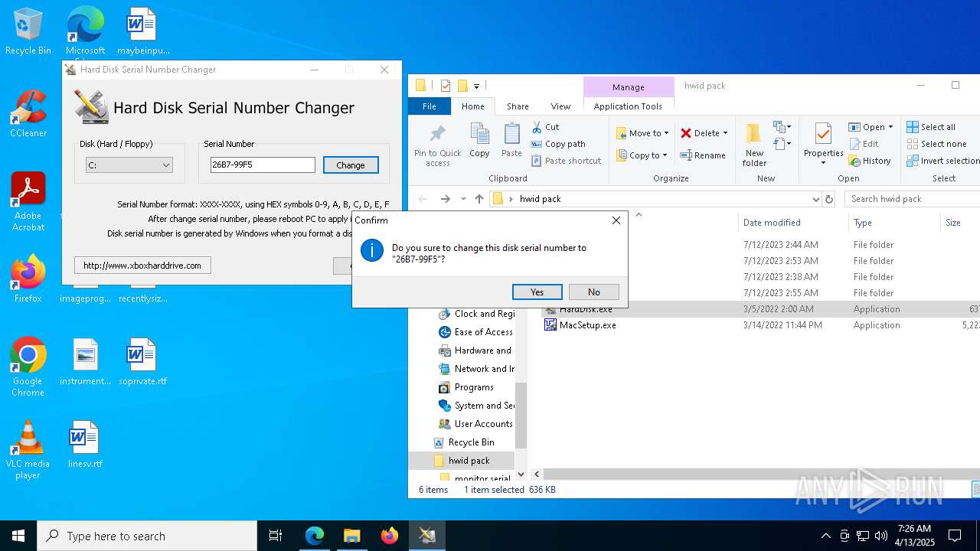The image size is (980, 551).
Task: Click the Rename command
Action: point(703,155)
